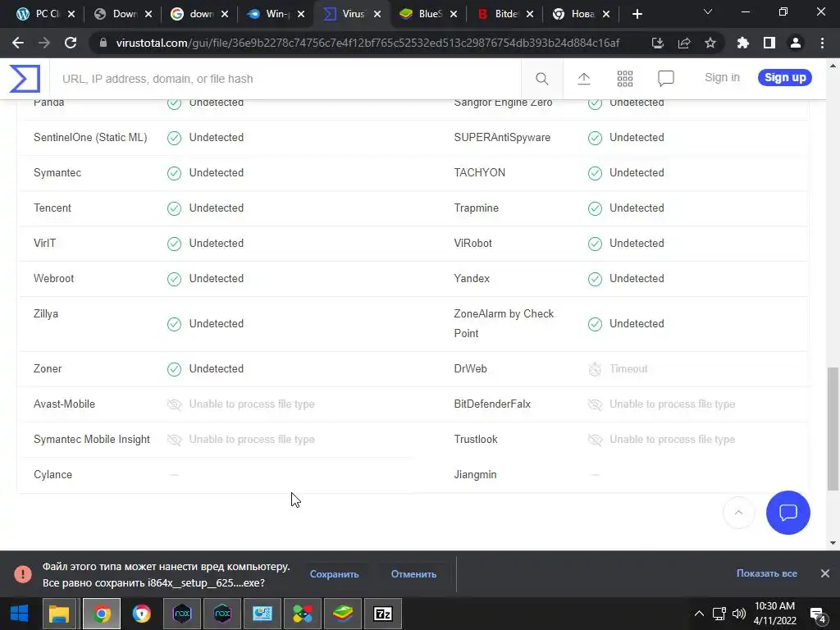Click the Sign up button
Image resolution: width=840 pixels, height=630 pixels.
click(x=785, y=77)
